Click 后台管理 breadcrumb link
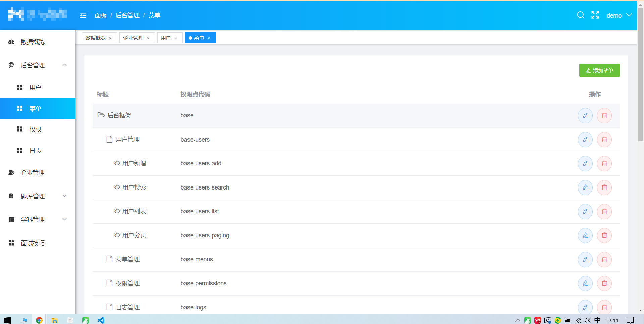Viewport: 644px width, 324px height. (x=127, y=15)
